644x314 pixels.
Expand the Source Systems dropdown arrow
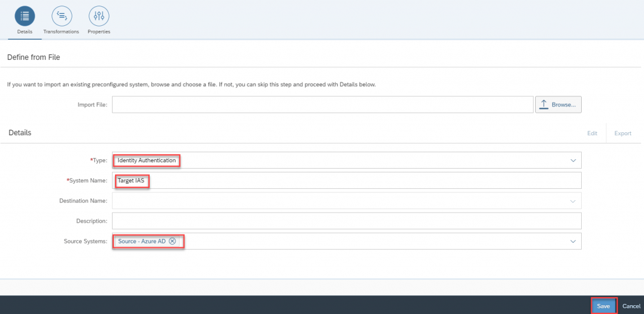point(574,241)
